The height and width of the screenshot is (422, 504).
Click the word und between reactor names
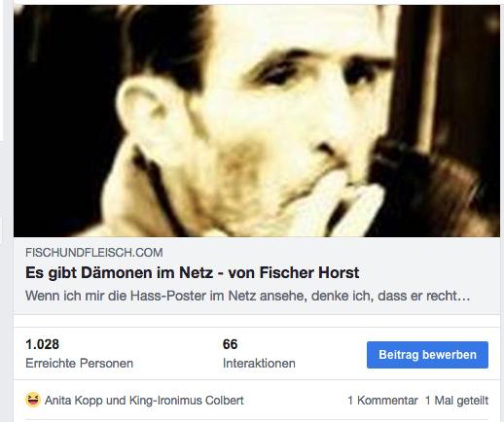pyautogui.click(x=116, y=401)
